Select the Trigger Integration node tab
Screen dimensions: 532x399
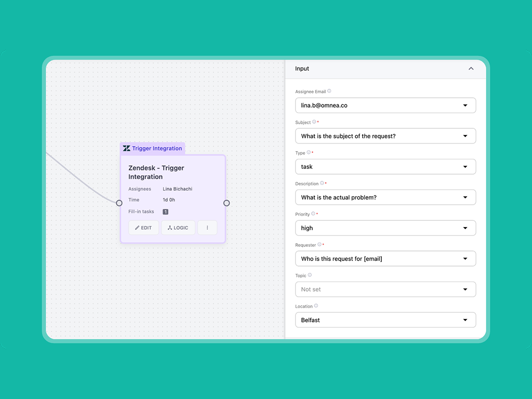tap(156, 149)
